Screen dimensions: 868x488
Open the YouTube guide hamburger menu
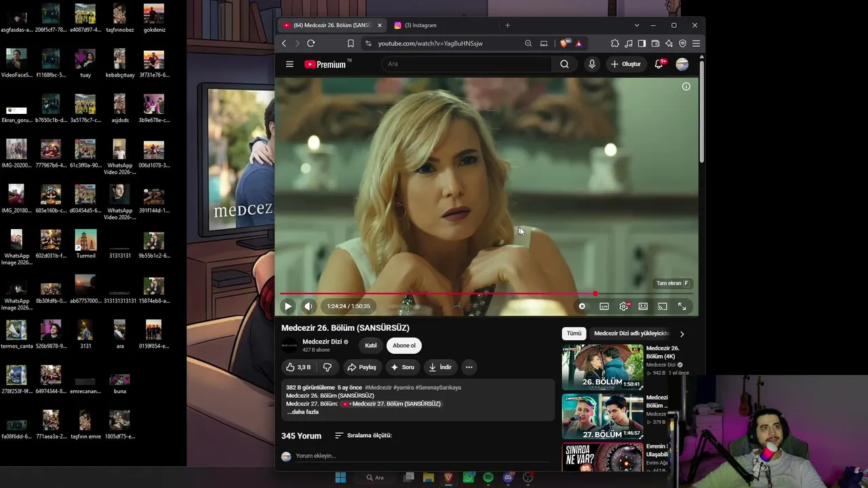290,64
